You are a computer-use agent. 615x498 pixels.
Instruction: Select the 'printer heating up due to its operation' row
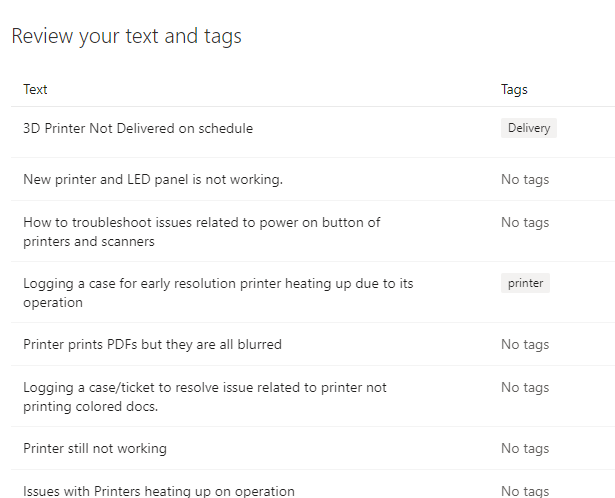(x=313, y=293)
